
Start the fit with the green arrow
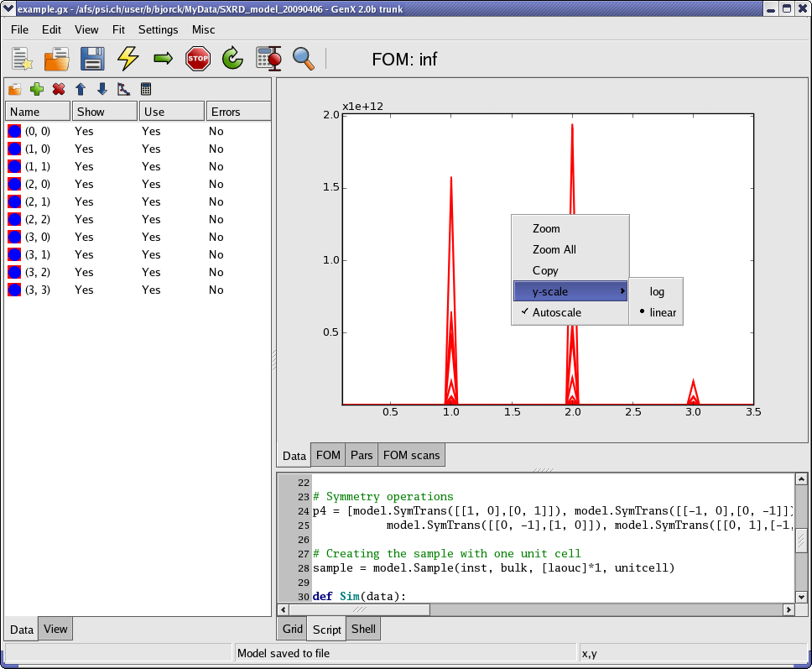(x=163, y=59)
